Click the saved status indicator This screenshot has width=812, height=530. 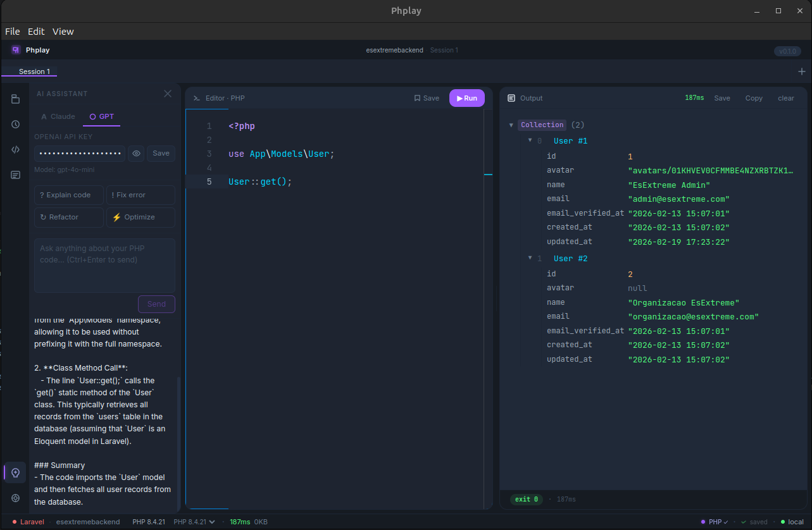coord(754,522)
